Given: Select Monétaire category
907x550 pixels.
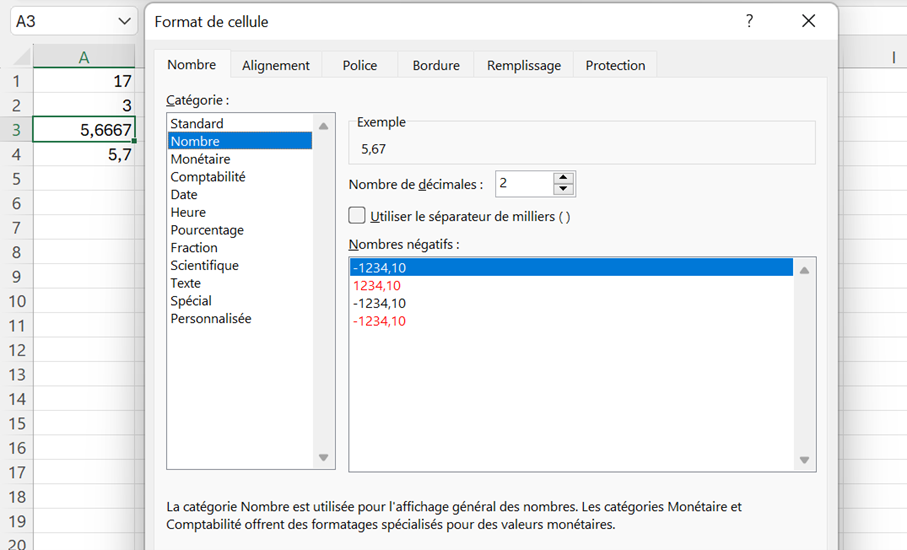Looking at the screenshot, I should pos(240,159).
